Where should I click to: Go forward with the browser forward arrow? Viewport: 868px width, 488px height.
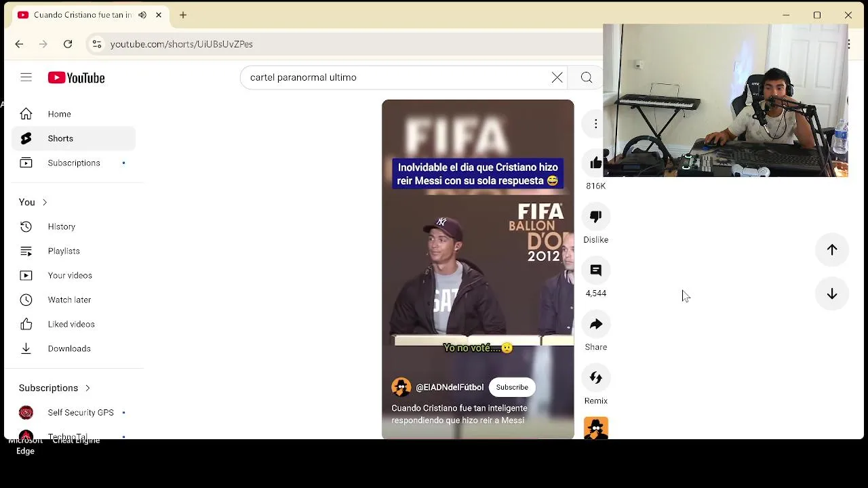pyautogui.click(x=43, y=44)
